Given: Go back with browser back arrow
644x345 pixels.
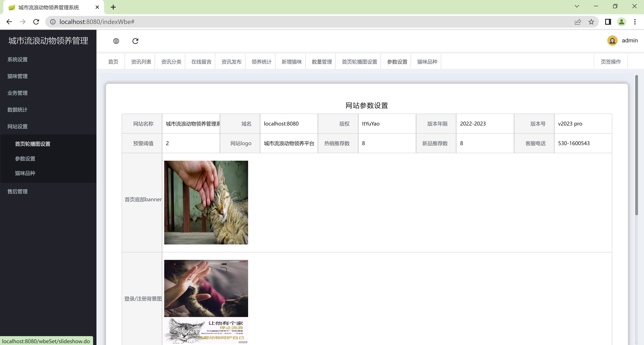Looking at the screenshot, I should click(9, 22).
